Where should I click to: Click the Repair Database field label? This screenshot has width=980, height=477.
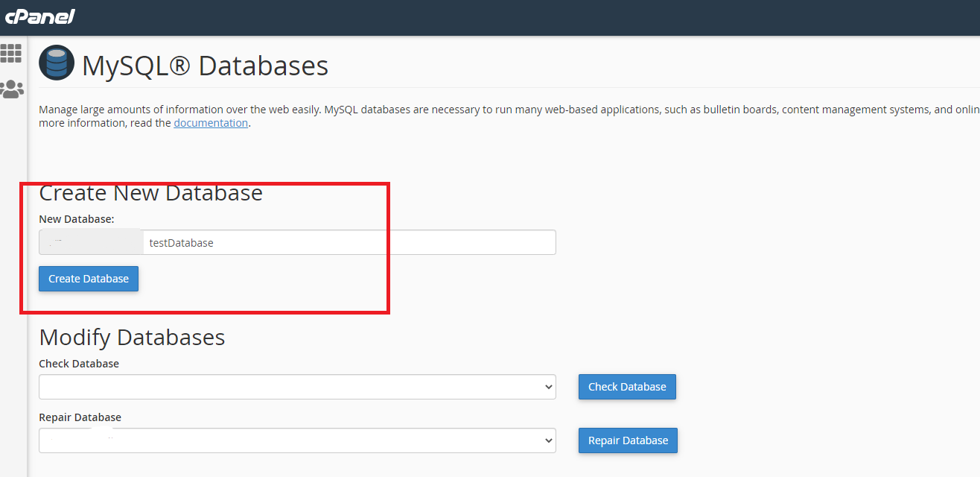80,417
